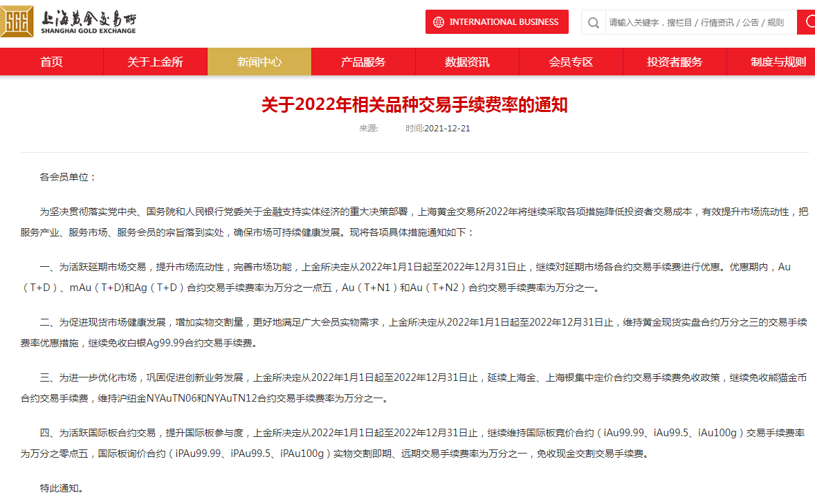Focus the keyword search input field
The image size is (815, 504).
coord(701,22)
